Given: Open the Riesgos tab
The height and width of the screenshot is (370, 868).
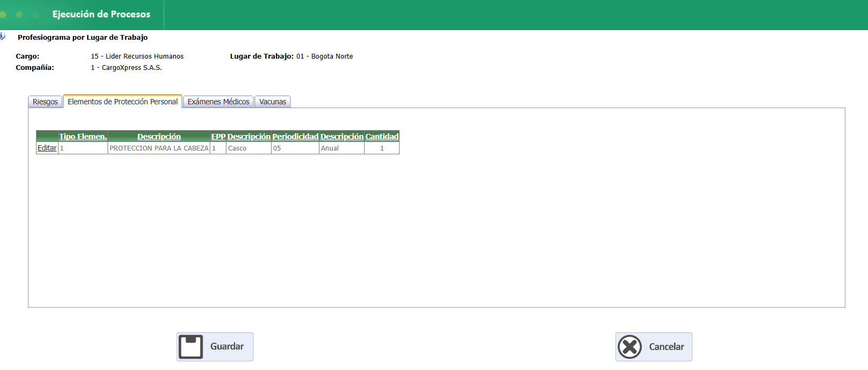Looking at the screenshot, I should point(45,102).
